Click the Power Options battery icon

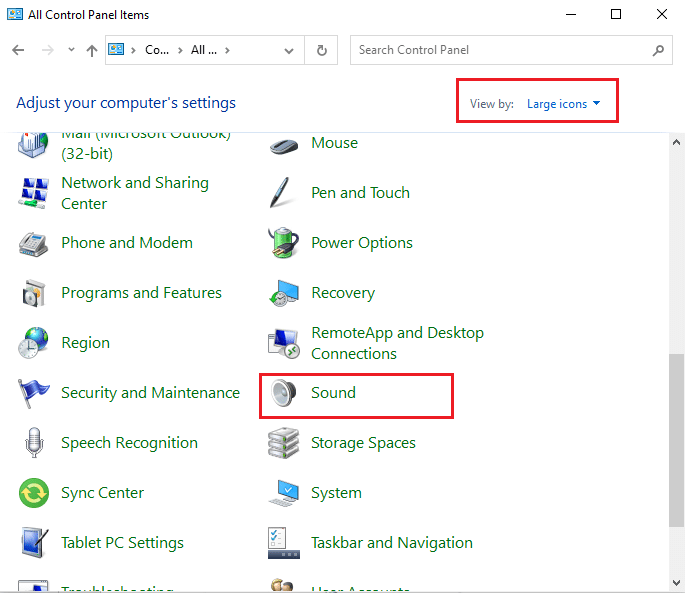[284, 243]
